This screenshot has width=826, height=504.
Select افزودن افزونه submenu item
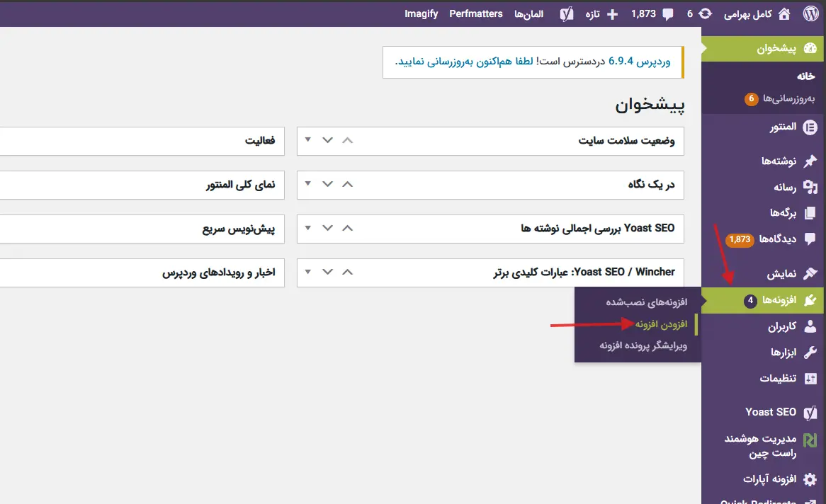[661, 324]
